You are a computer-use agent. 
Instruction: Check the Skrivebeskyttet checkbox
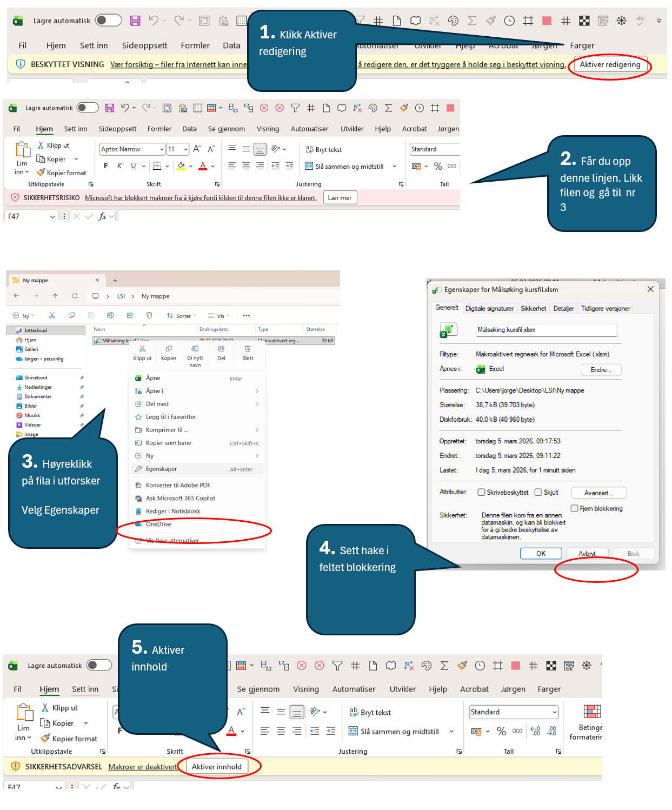tap(481, 493)
